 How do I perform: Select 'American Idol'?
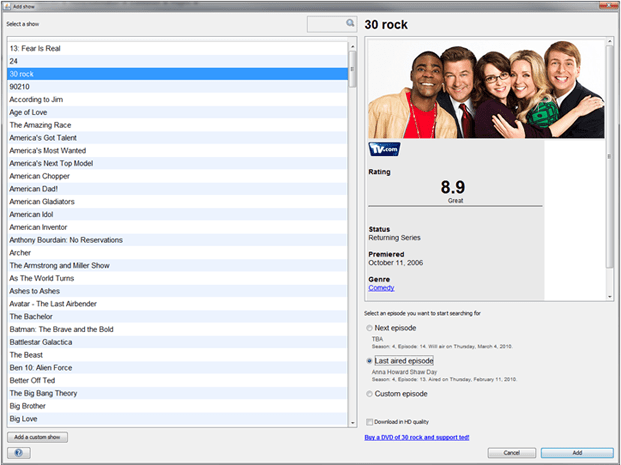point(177,214)
